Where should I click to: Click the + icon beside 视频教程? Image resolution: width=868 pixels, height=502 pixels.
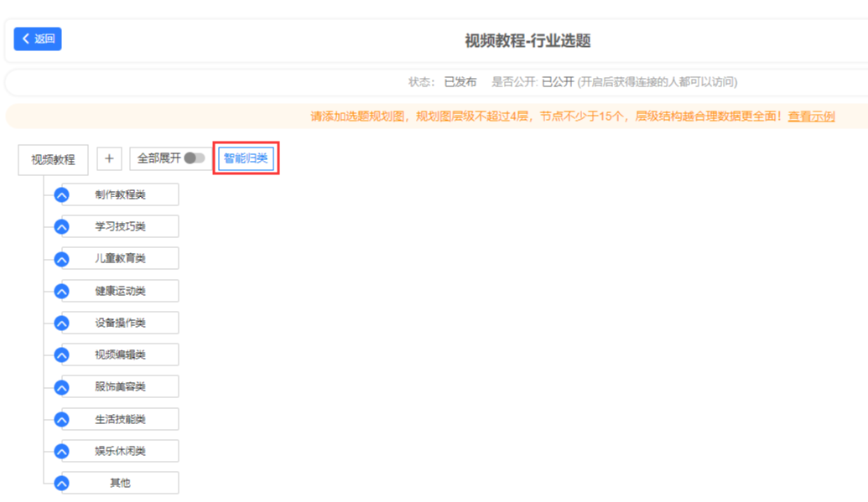109,158
